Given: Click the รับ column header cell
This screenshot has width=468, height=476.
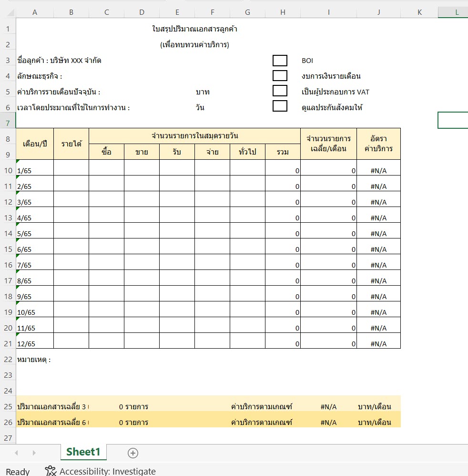Looking at the screenshot, I should click(177, 152).
